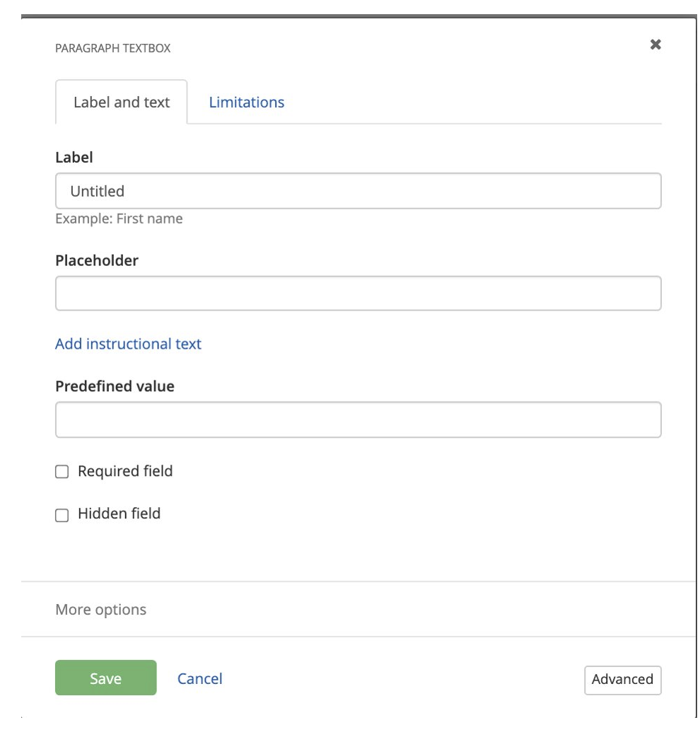Click the PARAGRAPH TEXTBOX dialog title

point(113,49)
